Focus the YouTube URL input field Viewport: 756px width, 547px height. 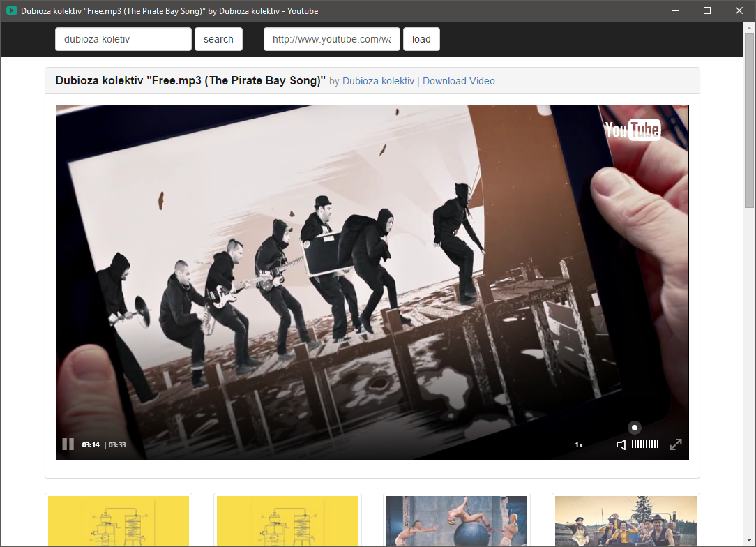(332, 39)
